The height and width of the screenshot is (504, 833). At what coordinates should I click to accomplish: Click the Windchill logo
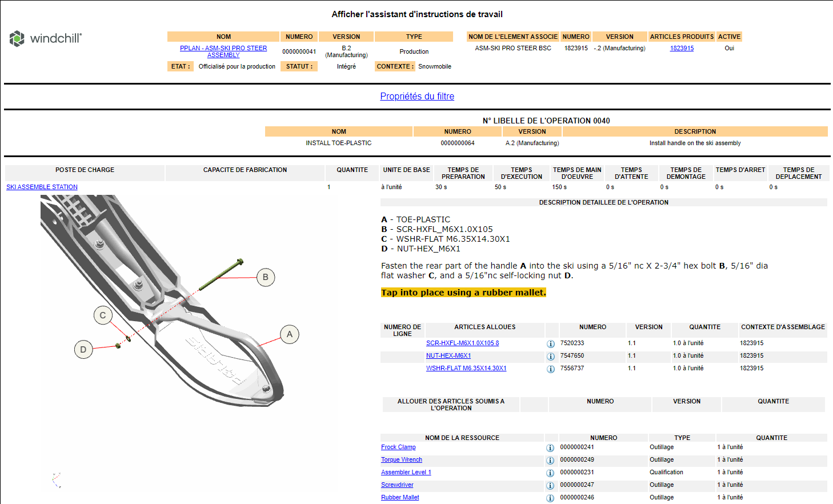(46, 39)
